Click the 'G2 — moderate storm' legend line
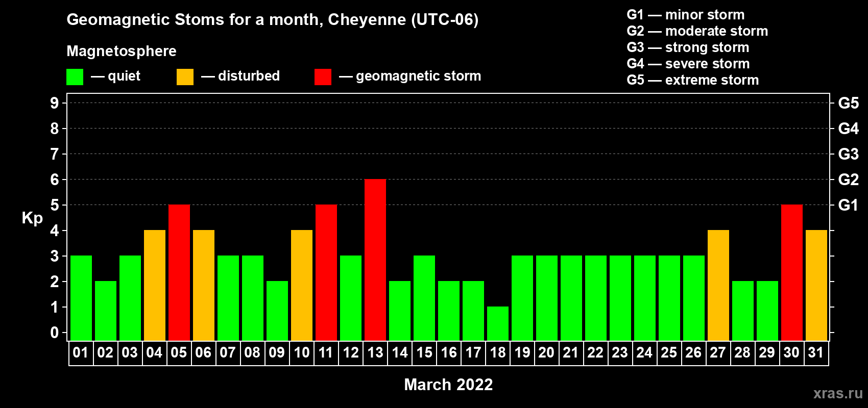 pyautogui.click(x=697, y=31)
